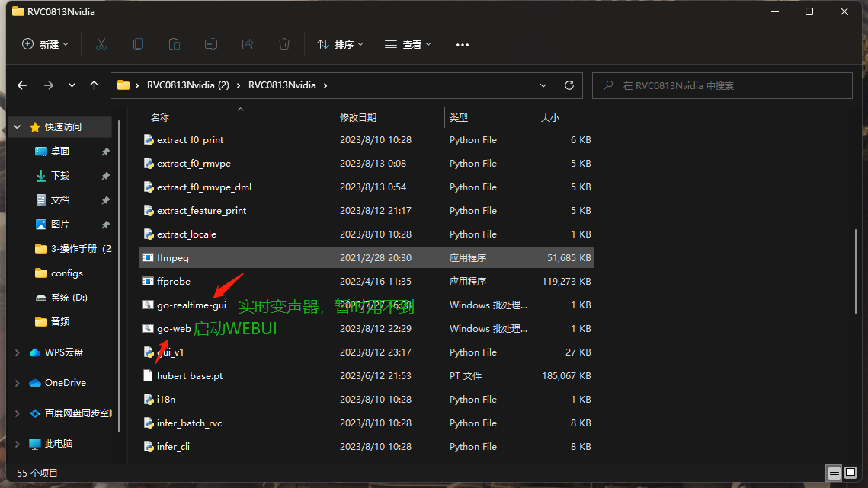This screenshot has height=488, width=868.
Task: Open the 查看 (View) menu
Action: point(408,44)
